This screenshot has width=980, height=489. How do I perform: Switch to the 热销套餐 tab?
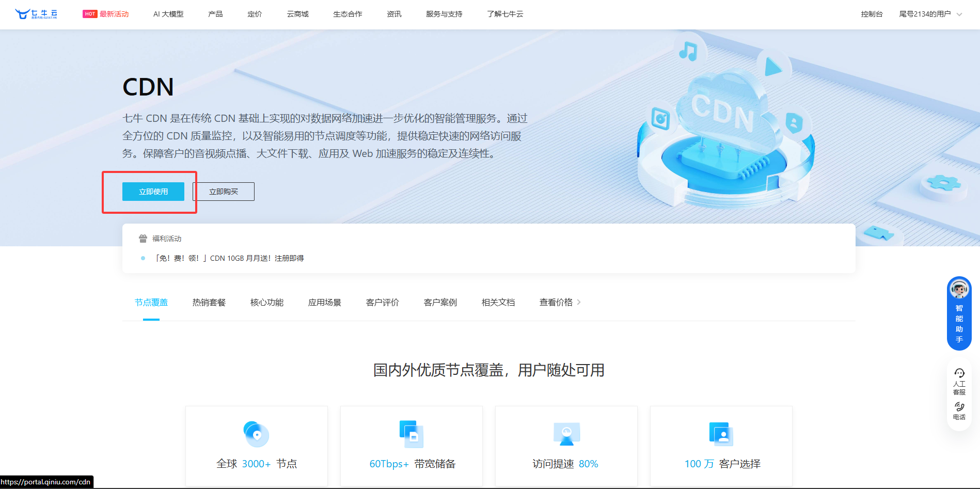209,302
